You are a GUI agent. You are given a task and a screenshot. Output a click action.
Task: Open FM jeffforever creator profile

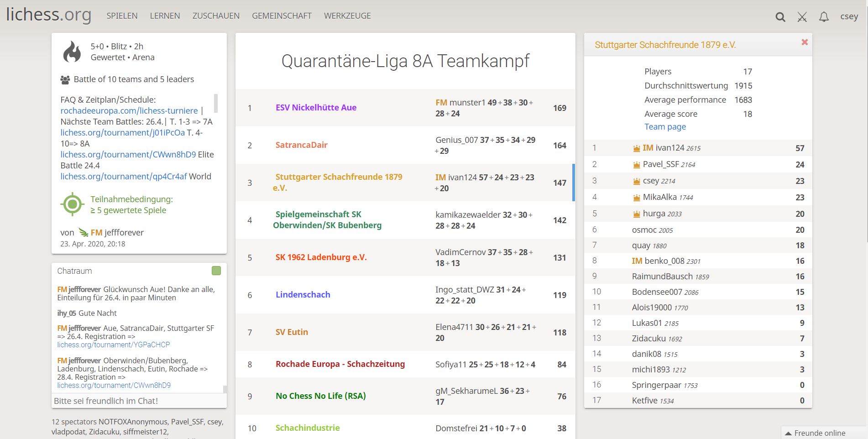(x=117, y=232)
